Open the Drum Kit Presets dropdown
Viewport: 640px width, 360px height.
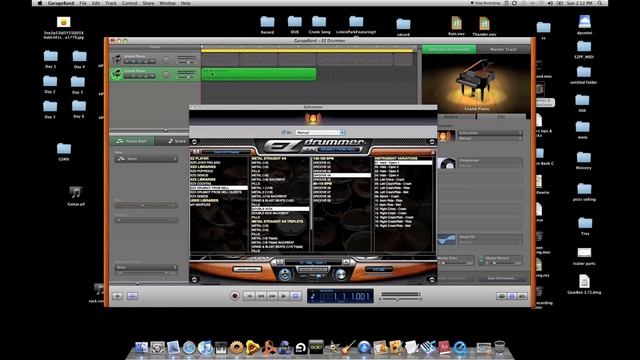click(227, 152)
